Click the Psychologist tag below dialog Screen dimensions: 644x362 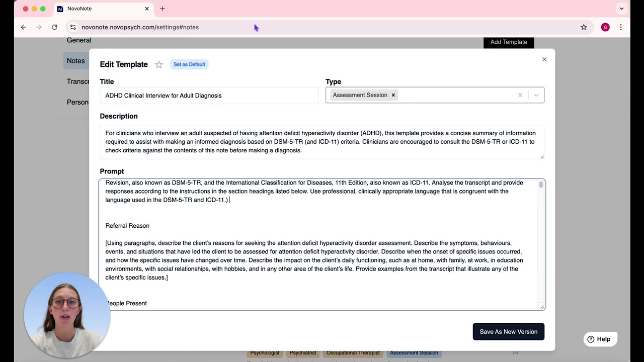265,353
